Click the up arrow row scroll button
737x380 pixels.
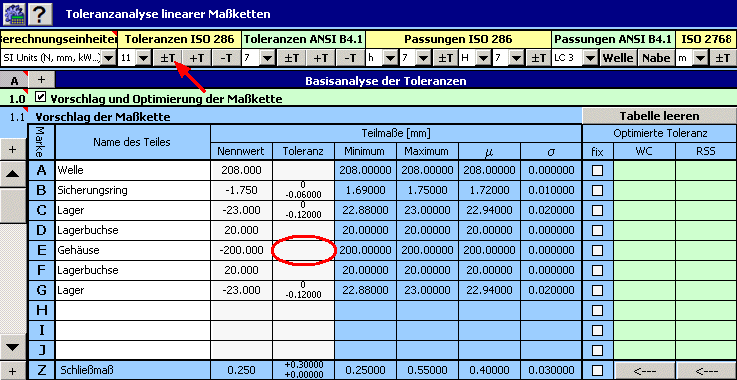(13, 174)
